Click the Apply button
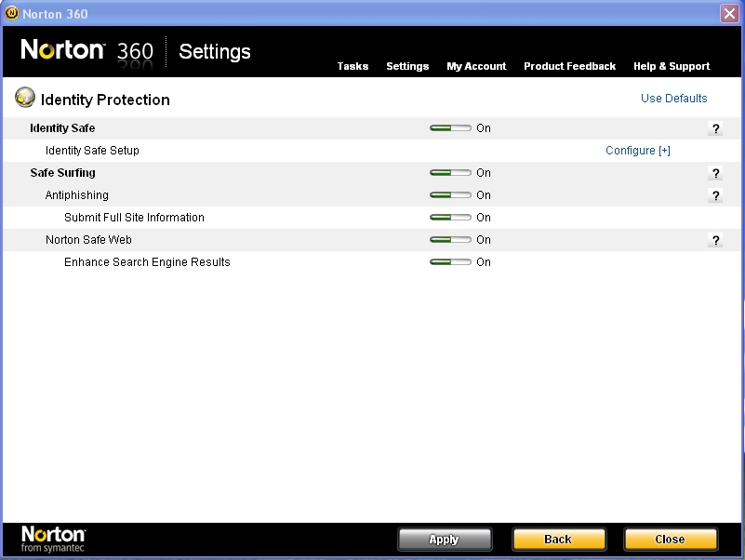This screenshot has width=745, height=560. [445, 540]
